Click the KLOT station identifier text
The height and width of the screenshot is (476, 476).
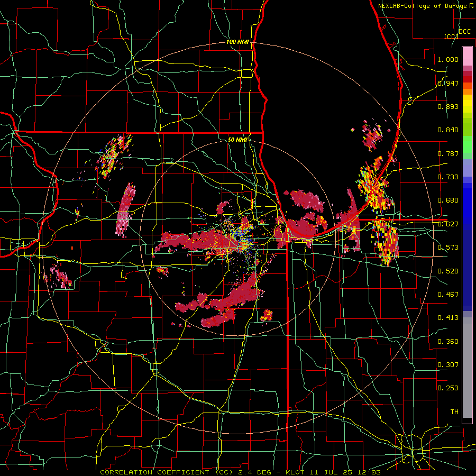[x=295, y=472]
